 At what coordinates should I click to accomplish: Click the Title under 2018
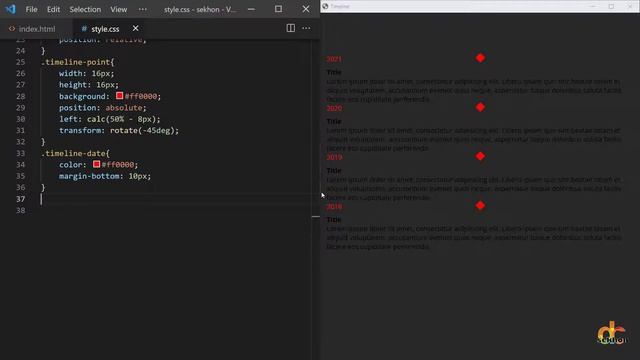[334, 220]
